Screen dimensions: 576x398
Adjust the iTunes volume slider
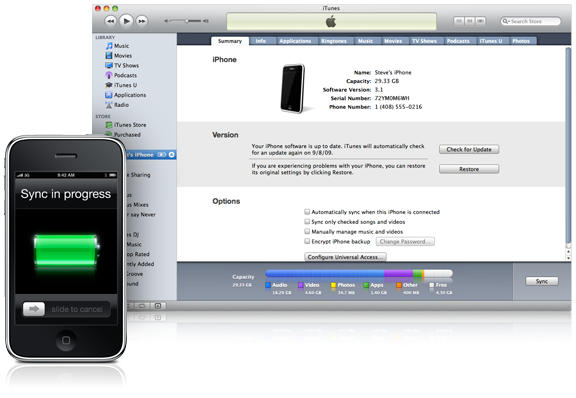[187, 21]
